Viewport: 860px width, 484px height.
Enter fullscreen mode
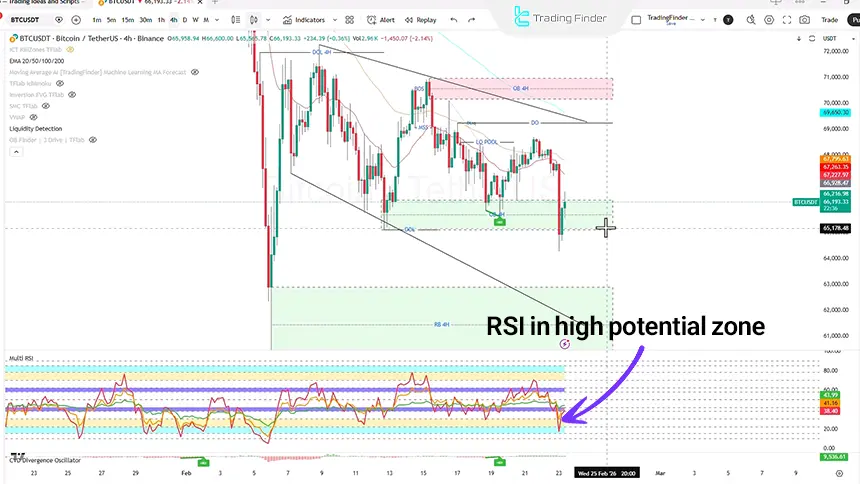(x=787, y=20)
